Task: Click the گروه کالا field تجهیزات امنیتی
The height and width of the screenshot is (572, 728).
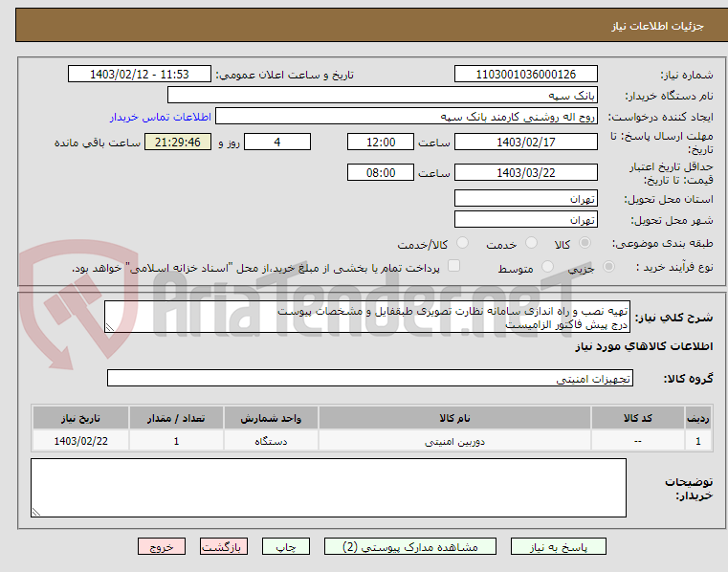Action: click(369, 378)
